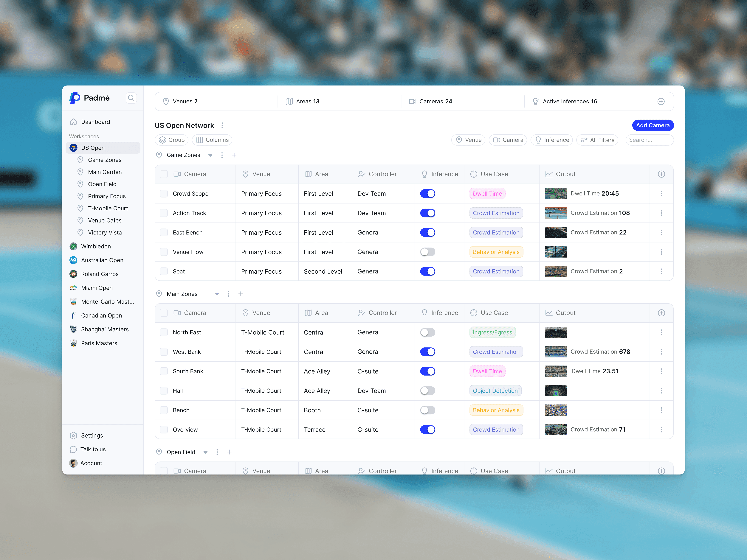This screenshot has width=747, height=560.
Task: Open row menu for Action Track camera
Action: (661, 213)
